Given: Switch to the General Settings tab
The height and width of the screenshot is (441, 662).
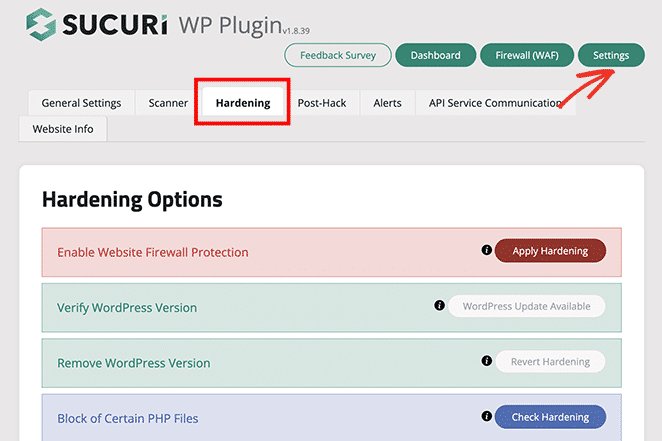Looking at the screenshot, I should [x=81, y=103].
